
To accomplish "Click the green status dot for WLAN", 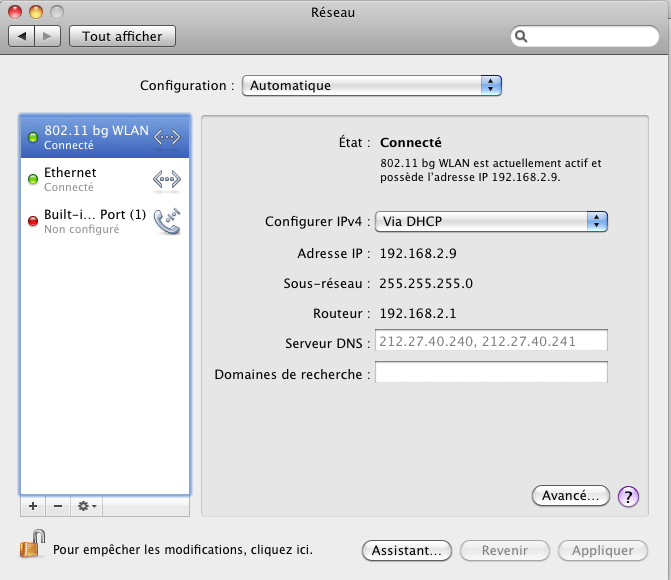I will point(33,137).
